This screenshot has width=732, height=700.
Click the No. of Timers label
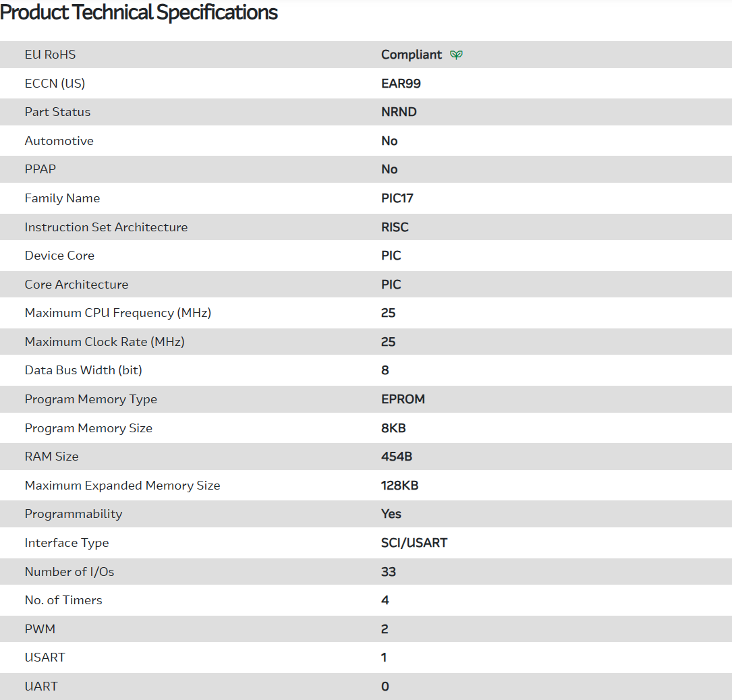tap(63, 600)
